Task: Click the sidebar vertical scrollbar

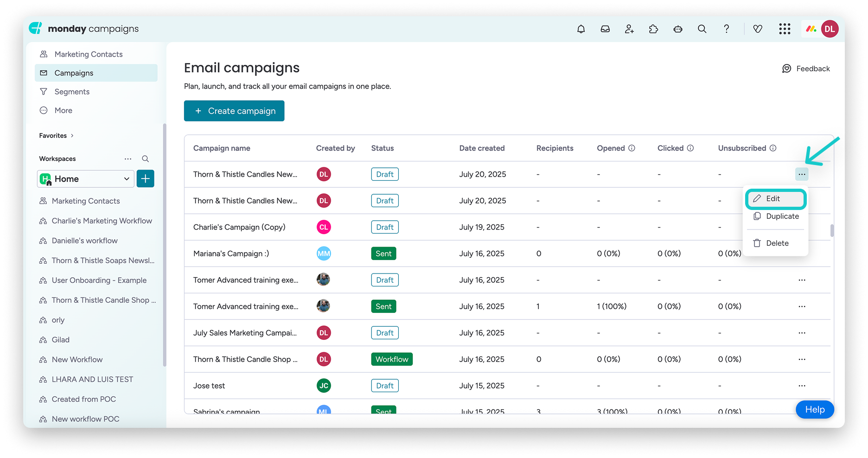Action: point(165,245)
